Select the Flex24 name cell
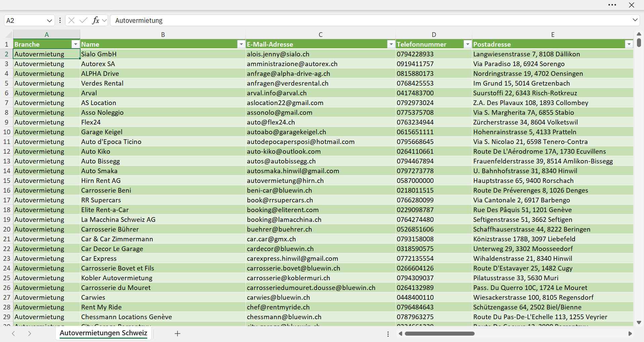 [x=163, y=122]
